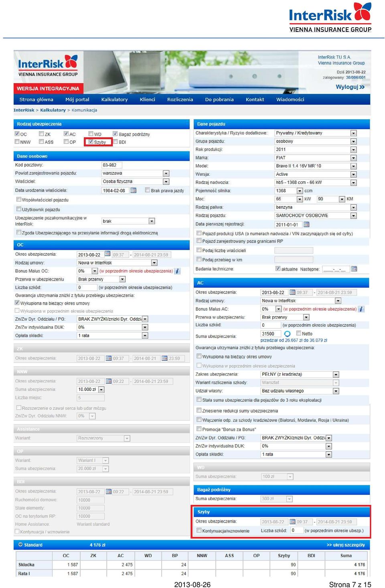Enable the ZK insurance checkbox
The image size is (385, 588).
(41, 134)
